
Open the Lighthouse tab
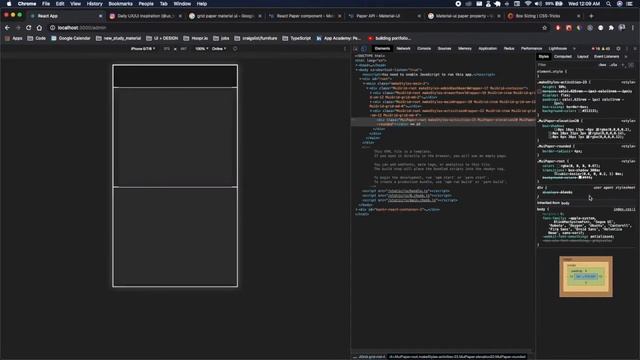[x=558, y=49]
